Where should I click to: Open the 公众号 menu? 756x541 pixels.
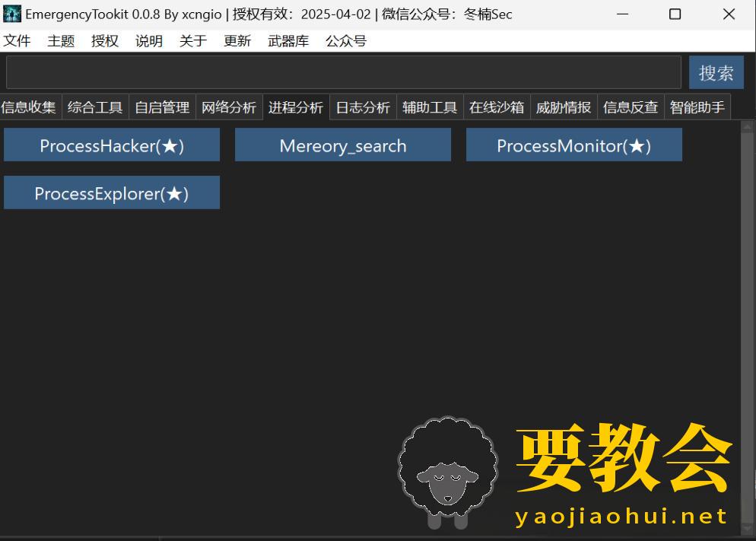pos(346,41)
